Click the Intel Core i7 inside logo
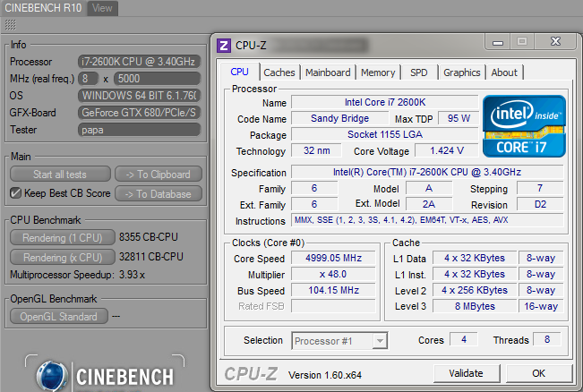583x392 pixels. click(524, 126)
